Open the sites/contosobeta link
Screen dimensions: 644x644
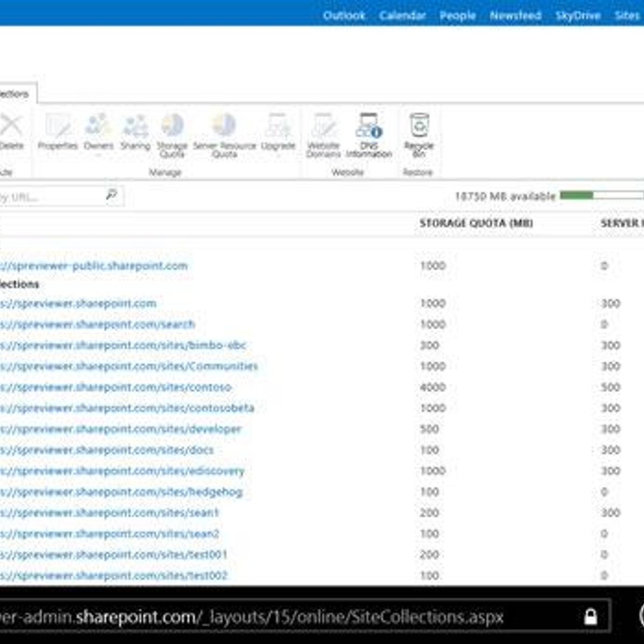[x=127, y=408]
